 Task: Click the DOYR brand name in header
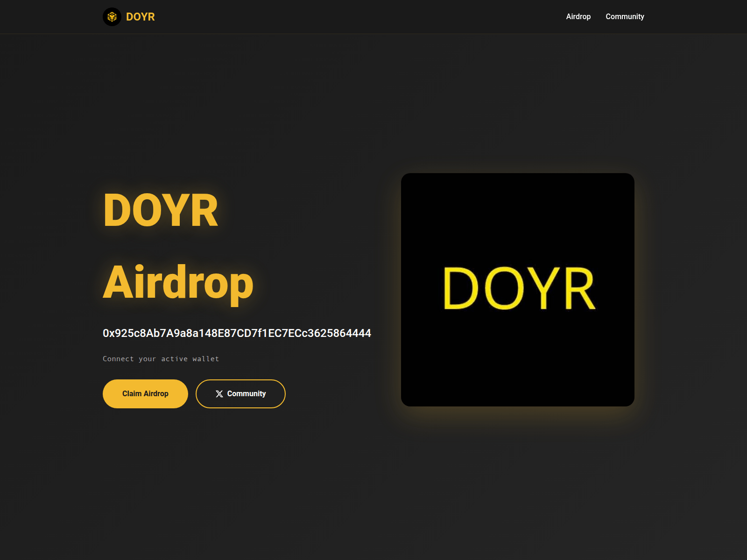point(141,17)
